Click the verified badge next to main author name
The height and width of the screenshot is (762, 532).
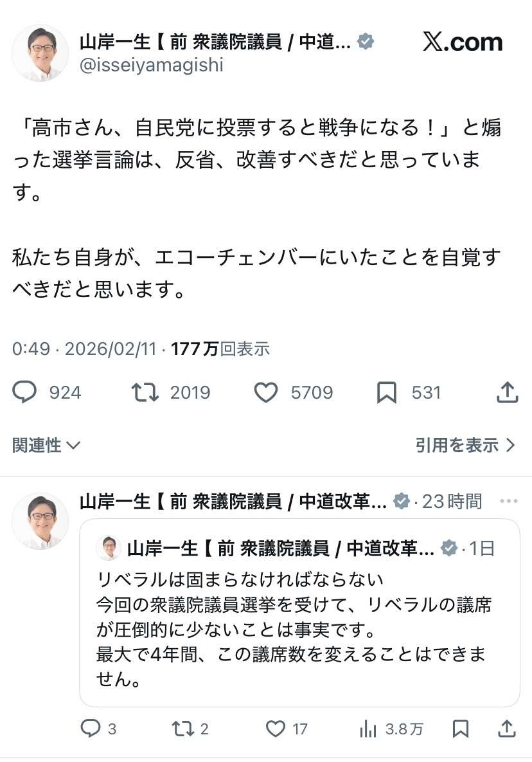[366, 42]
